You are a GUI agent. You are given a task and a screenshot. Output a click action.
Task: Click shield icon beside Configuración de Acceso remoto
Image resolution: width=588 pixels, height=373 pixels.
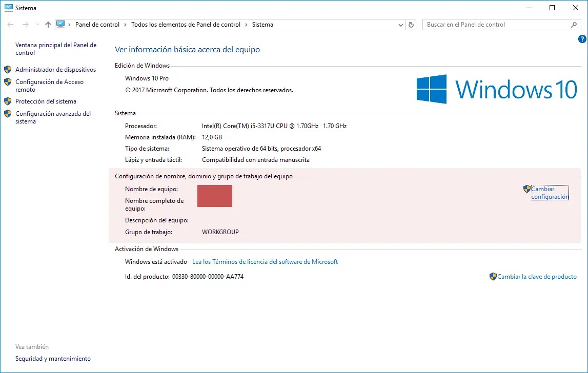(8, 82)
